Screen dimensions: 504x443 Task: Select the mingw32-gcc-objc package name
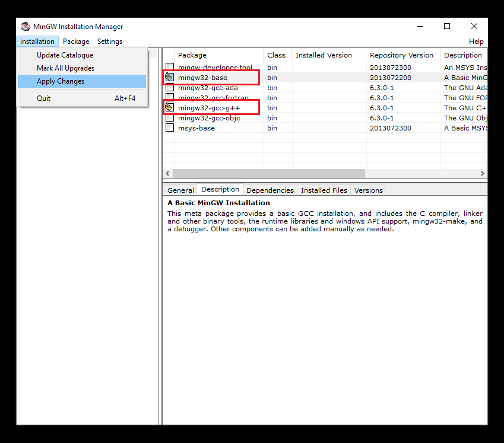tap(209, 118)
